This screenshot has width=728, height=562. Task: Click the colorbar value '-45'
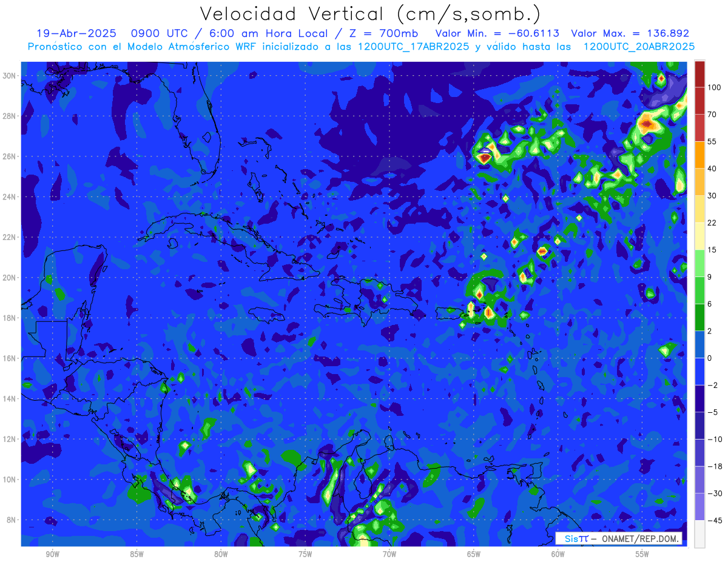pyautogui.click(x=714, y=521)
